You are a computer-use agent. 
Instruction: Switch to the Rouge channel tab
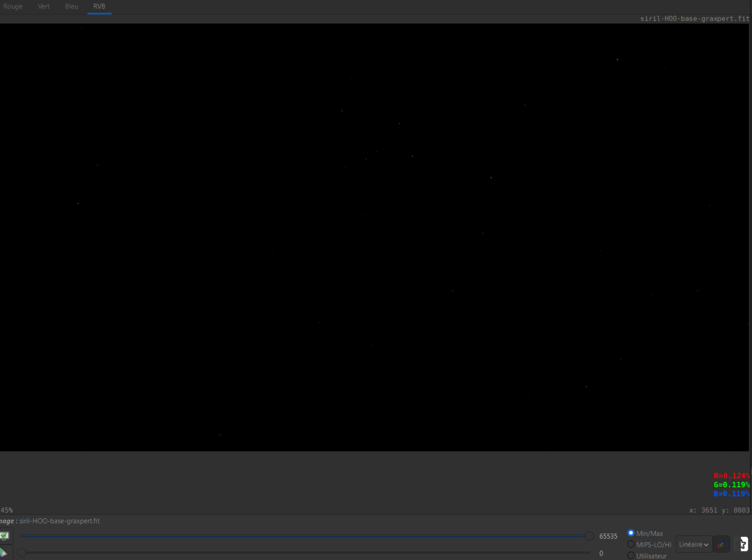click(13, 7)
